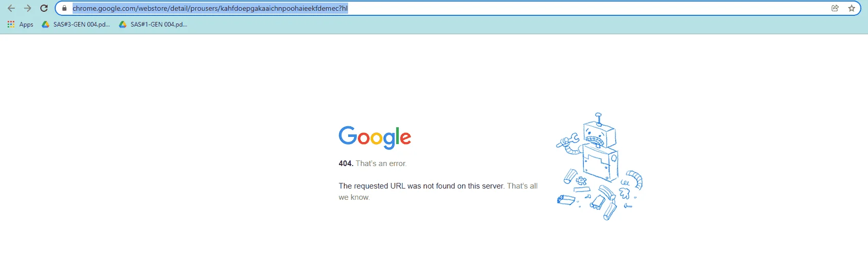Image resolution: width=868 pixels, height=256 pixels.
Task: Open SAS#1-GEN 004 pdf bookmark
Action: (153, 24)
